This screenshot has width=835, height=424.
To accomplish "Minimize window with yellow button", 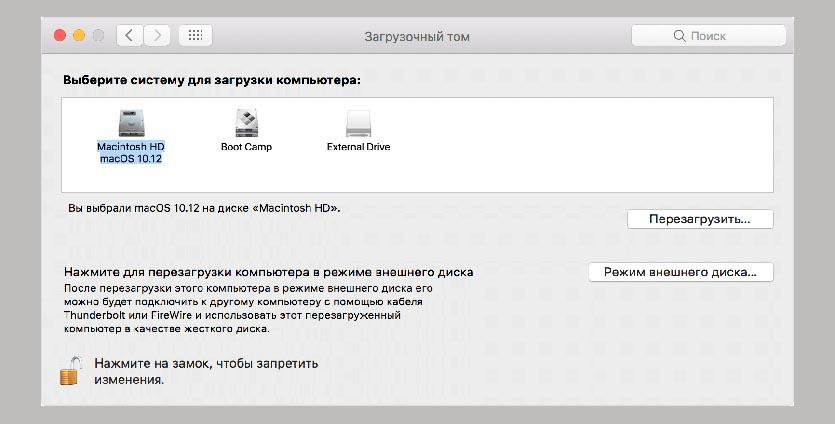I will (79, 36).
